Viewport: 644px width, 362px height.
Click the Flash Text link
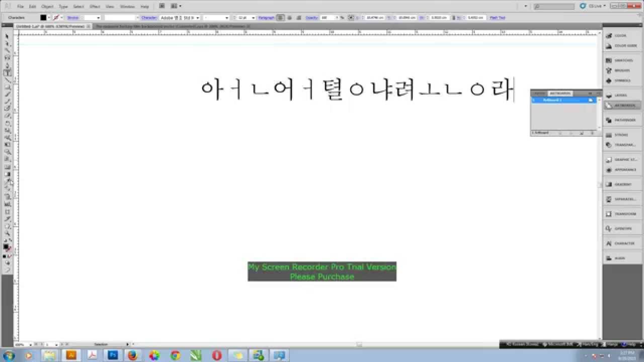click(x=497, y=18)
